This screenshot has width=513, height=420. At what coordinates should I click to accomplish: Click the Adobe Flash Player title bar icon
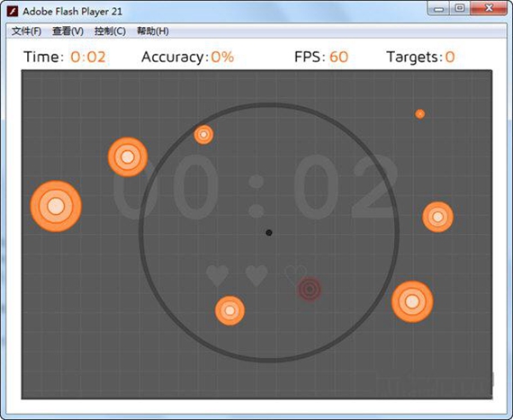pos(13,12)
